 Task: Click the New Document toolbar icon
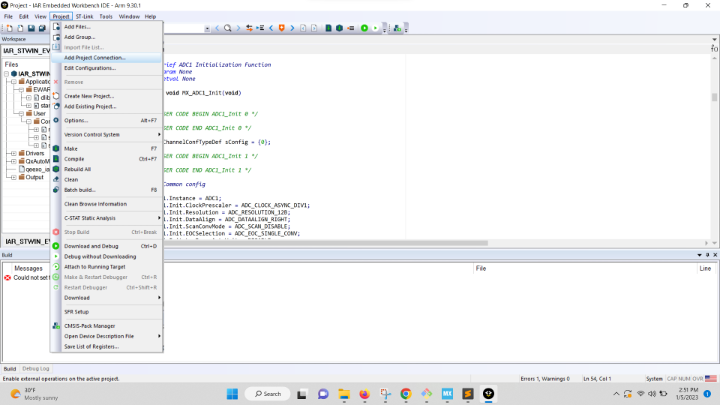[x=9, y=28]
